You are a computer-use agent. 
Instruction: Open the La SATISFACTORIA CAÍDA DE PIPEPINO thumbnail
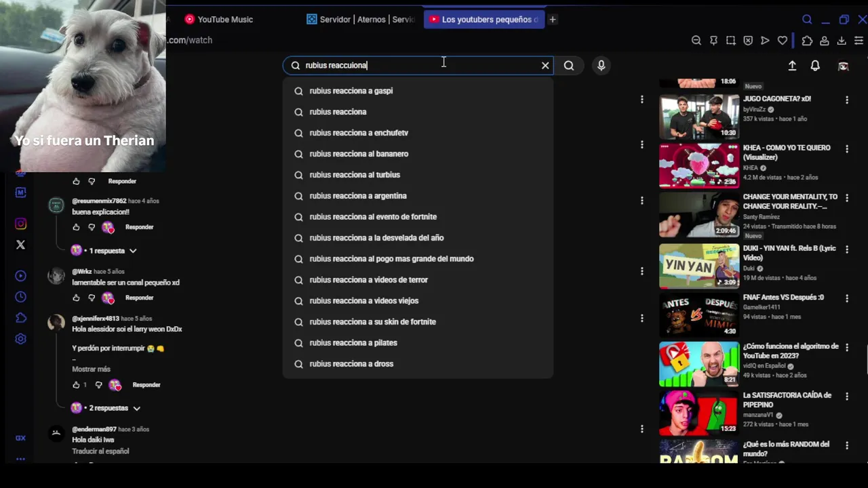(x=699, y=412)
